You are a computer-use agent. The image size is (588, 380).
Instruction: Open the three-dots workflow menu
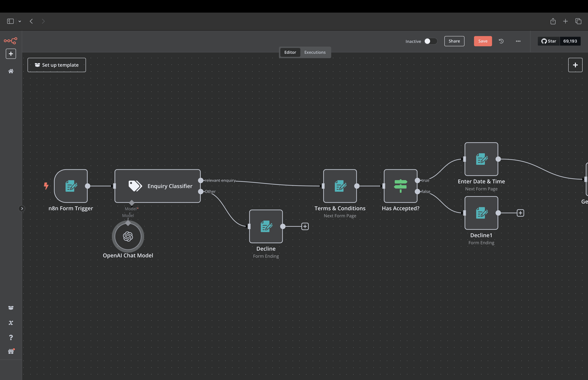point(518,41)
